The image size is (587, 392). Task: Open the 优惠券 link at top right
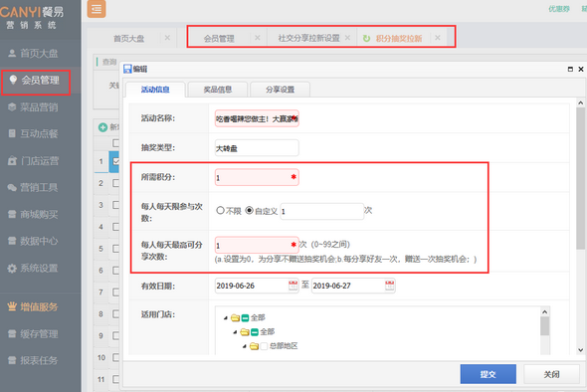point(559,9)
